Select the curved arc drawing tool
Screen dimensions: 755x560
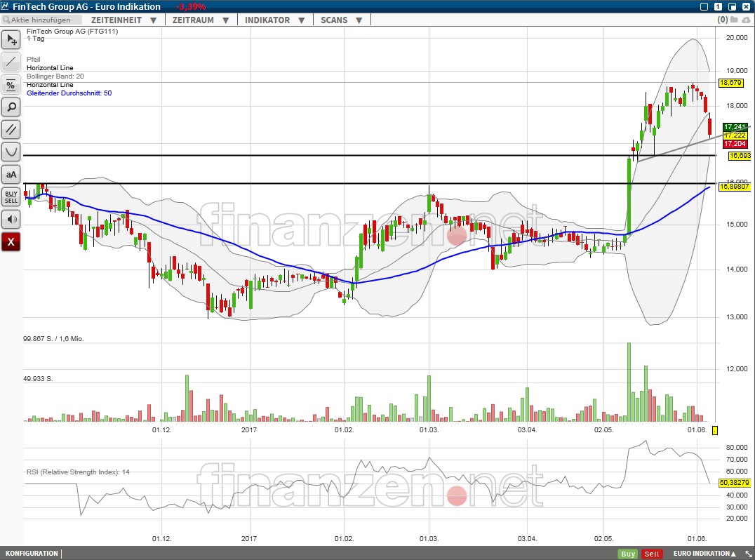coord(11,152)
